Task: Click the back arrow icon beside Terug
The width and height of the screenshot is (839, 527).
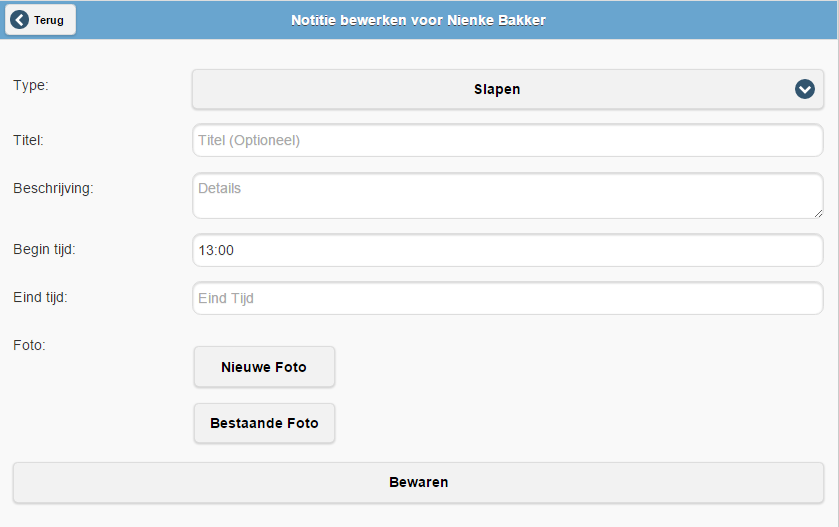Action: pos(19,20)
